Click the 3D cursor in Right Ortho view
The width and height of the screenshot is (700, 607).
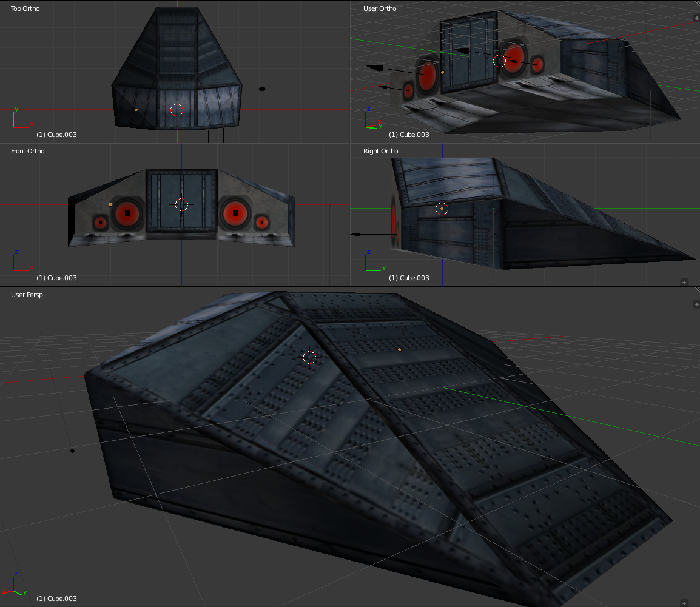(x=442, y=209)
